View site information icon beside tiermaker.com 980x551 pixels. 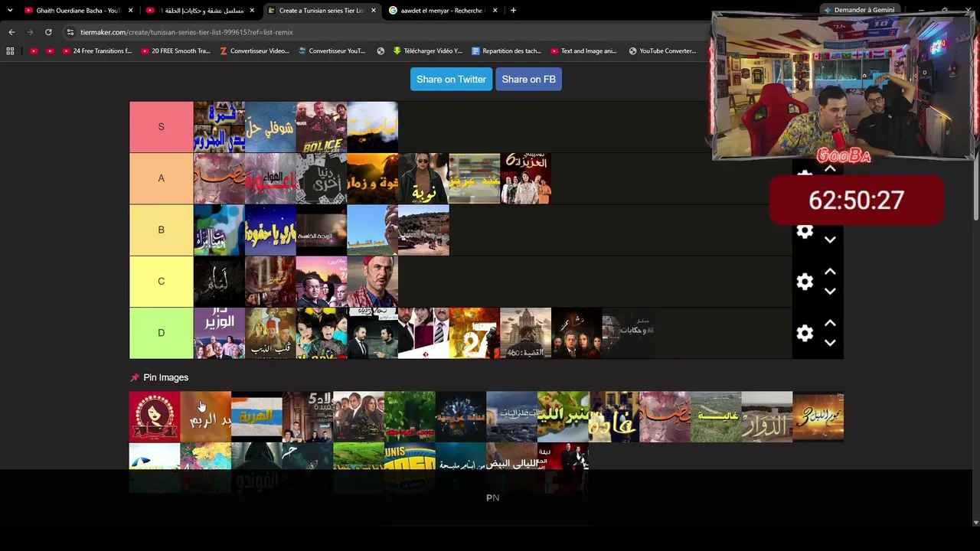(x=70, y=32)
